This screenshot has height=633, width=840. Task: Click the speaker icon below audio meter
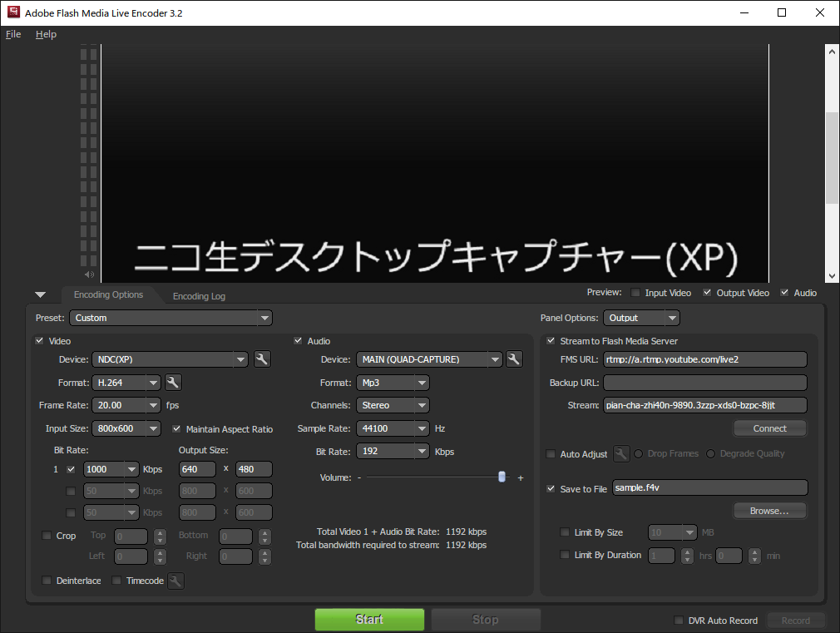(89, 274)
